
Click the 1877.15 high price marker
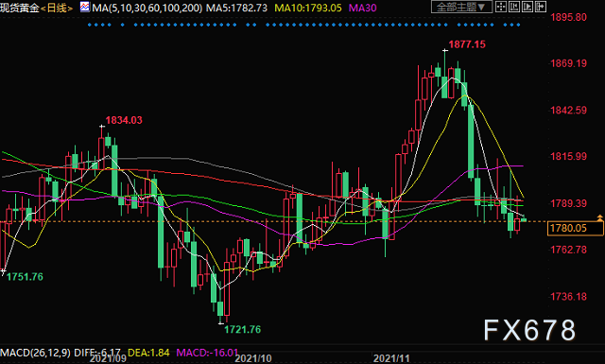[x=467, y=44]
